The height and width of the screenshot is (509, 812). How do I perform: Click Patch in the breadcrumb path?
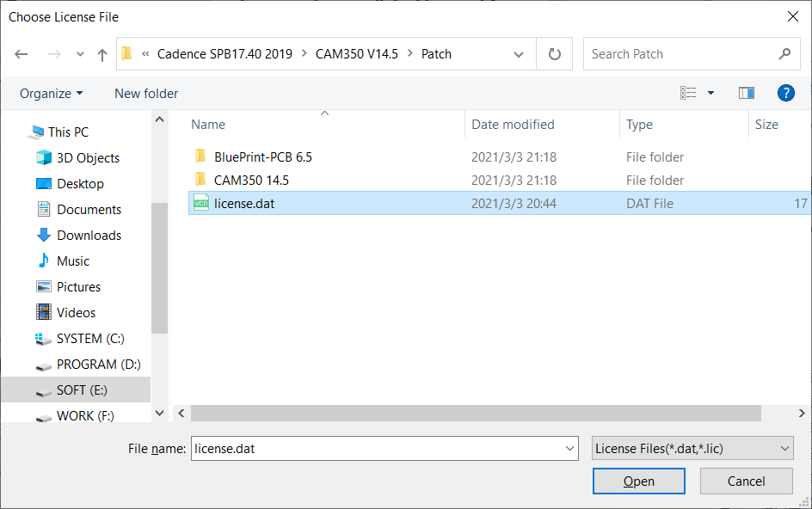point(436,53)
